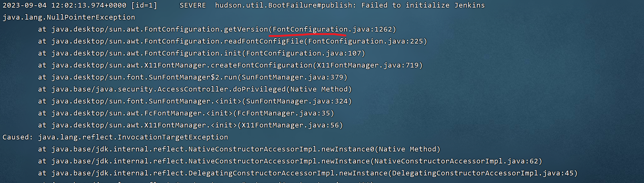Click FcFontManager.<init> stack frame line

coord(186,113)
